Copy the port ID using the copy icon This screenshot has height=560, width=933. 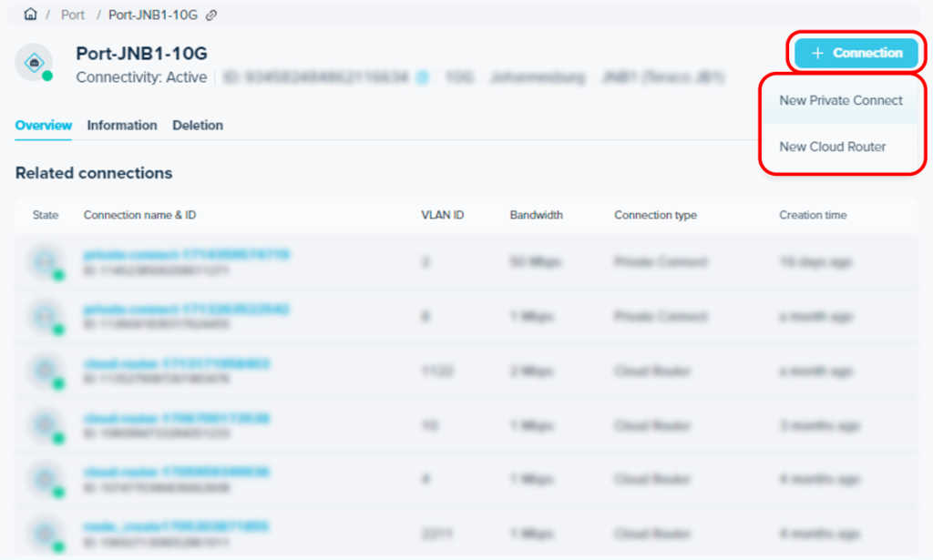[422, 78]
